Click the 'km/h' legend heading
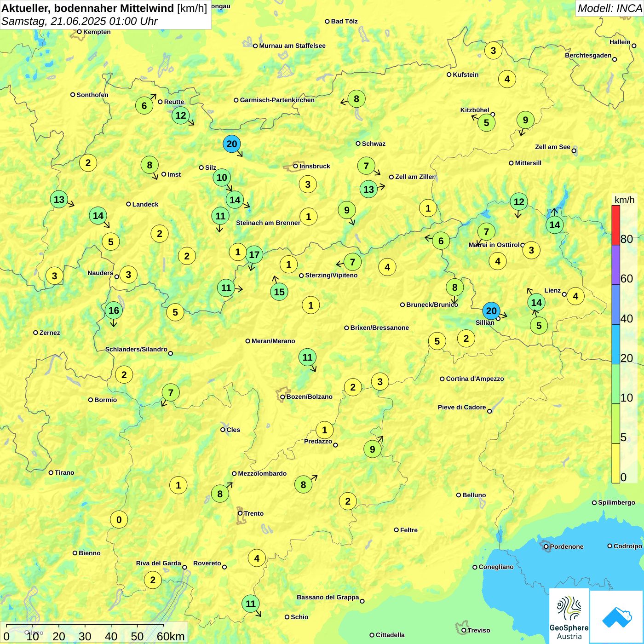The height and width of the screenshot is (644, 644). pos(624,199)
